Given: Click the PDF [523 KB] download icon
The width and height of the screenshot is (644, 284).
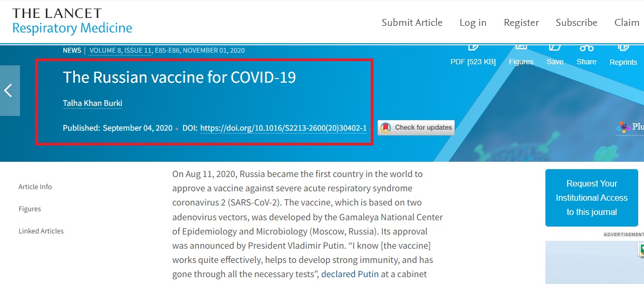Looking at the screenshot, I should (473, 55).
